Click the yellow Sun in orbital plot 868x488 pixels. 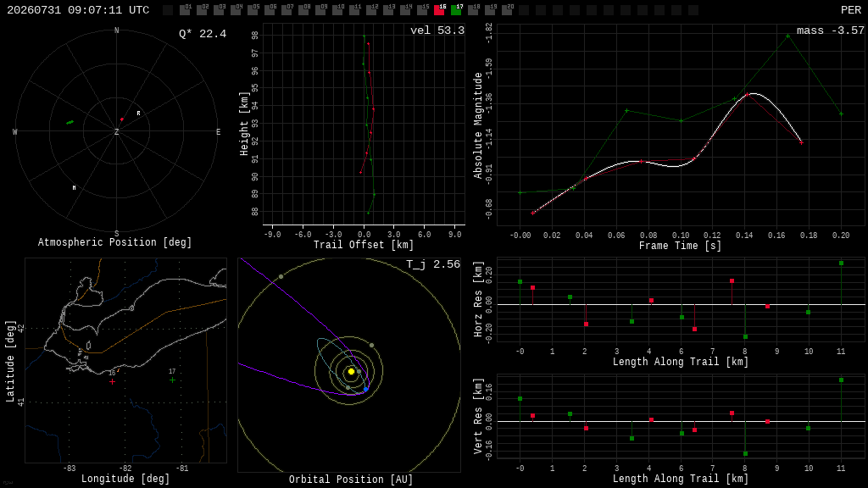351,372
